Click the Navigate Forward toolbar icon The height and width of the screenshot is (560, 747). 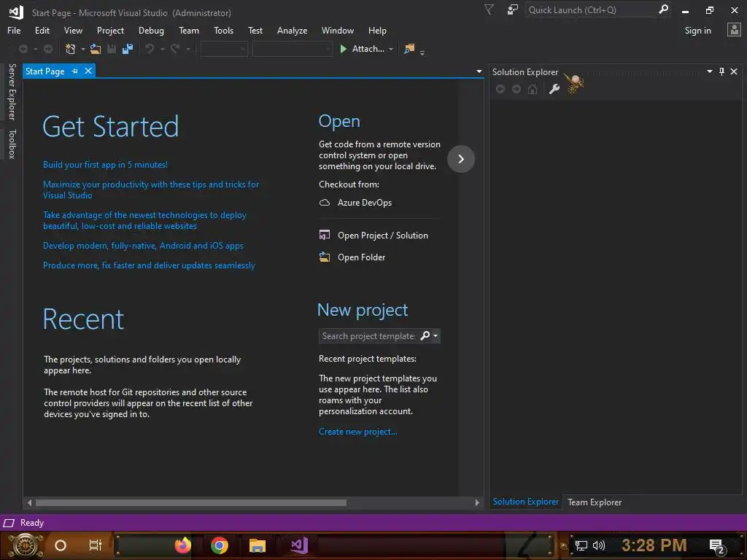(x=48, y=49)
